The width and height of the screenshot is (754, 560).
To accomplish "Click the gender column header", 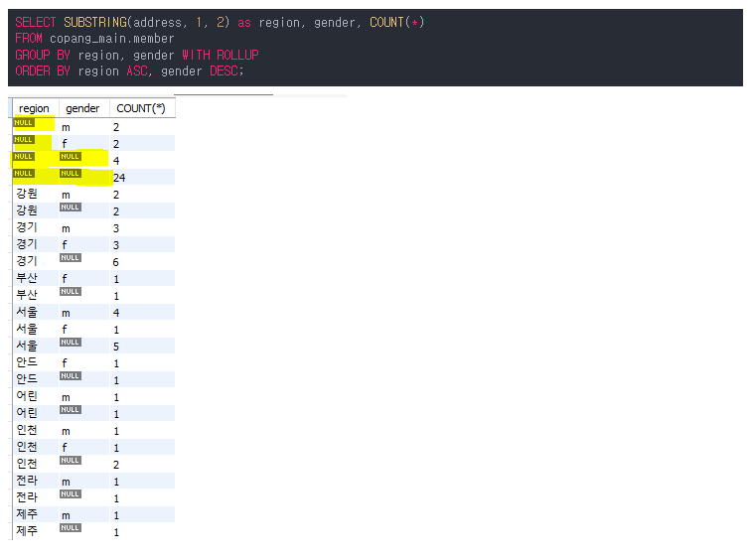I will tap(82, 108).
